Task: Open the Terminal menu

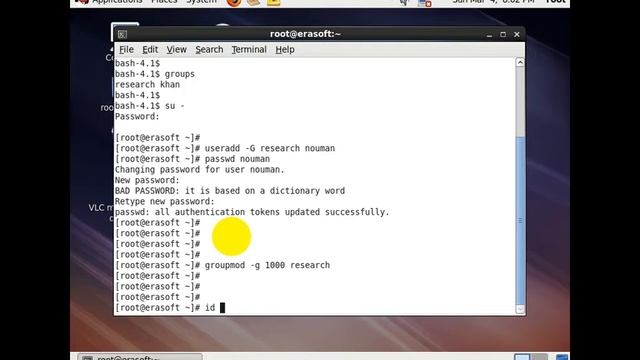Action: tap(249, 49)
